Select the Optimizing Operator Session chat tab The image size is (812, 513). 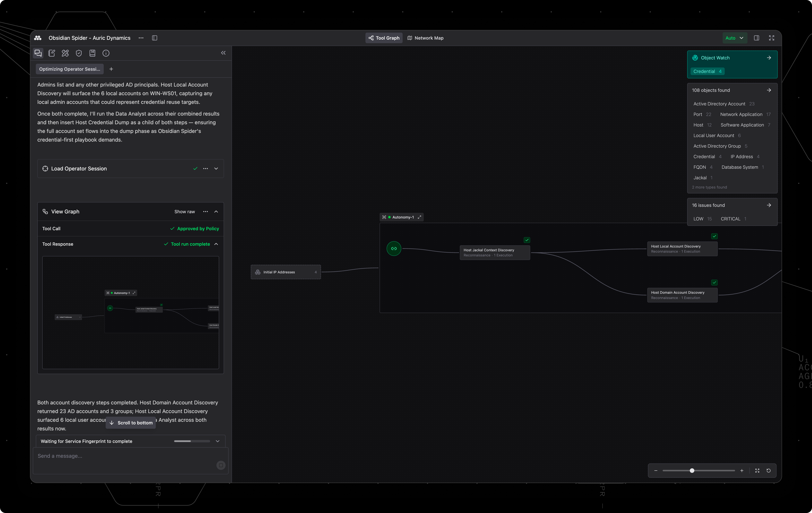(x=70, y=69)
